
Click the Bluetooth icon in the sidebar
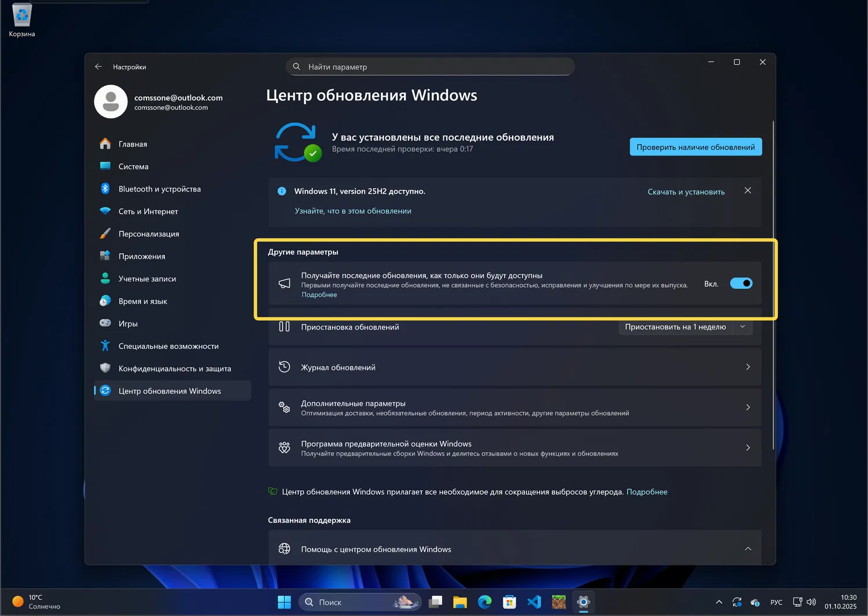[105, 189]
